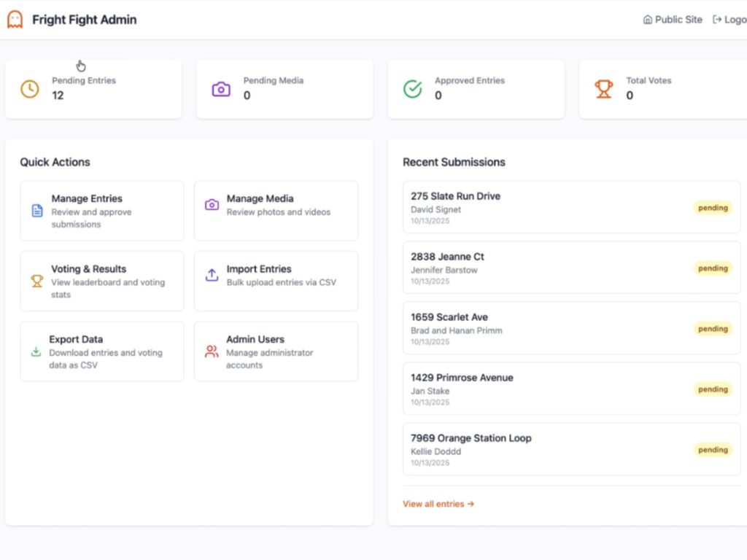Click the Approved Entries count value
Image resolution: width=747 pixels, height=560 pixels.
click(x=438, y=96)
